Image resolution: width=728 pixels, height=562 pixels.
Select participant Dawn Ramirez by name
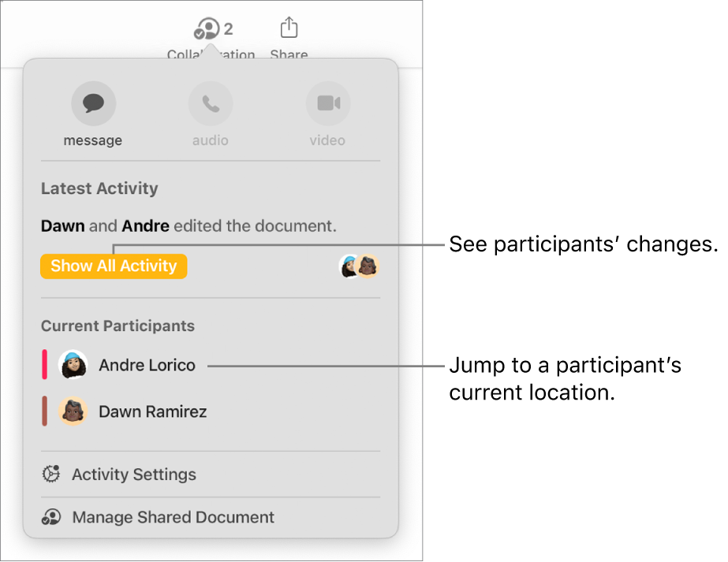[152, 411]
